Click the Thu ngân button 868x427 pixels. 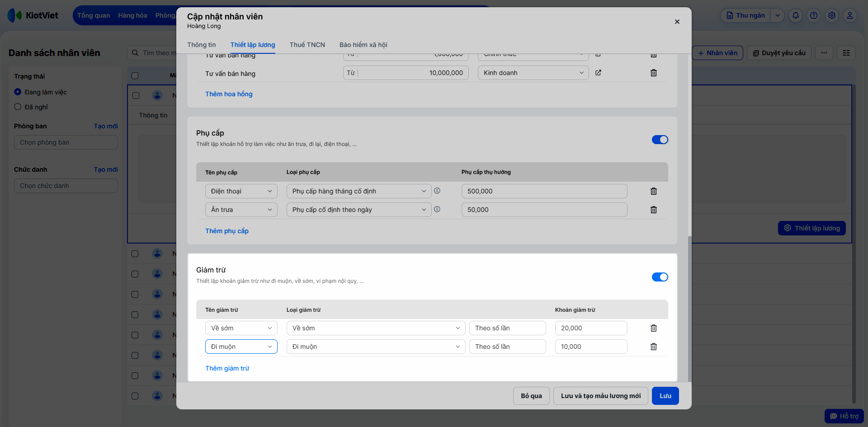point(746,15)
